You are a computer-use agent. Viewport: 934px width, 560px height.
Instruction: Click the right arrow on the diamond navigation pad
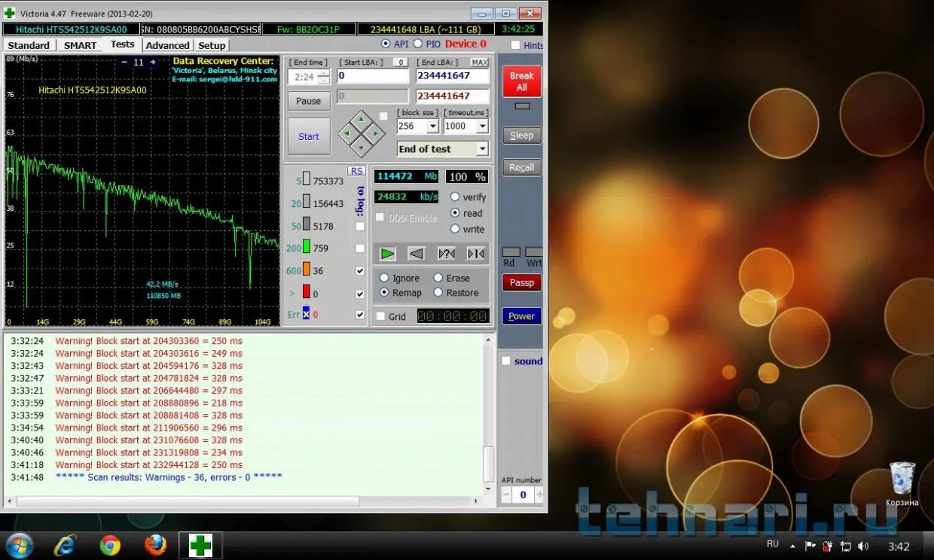[x=375, y=133]
